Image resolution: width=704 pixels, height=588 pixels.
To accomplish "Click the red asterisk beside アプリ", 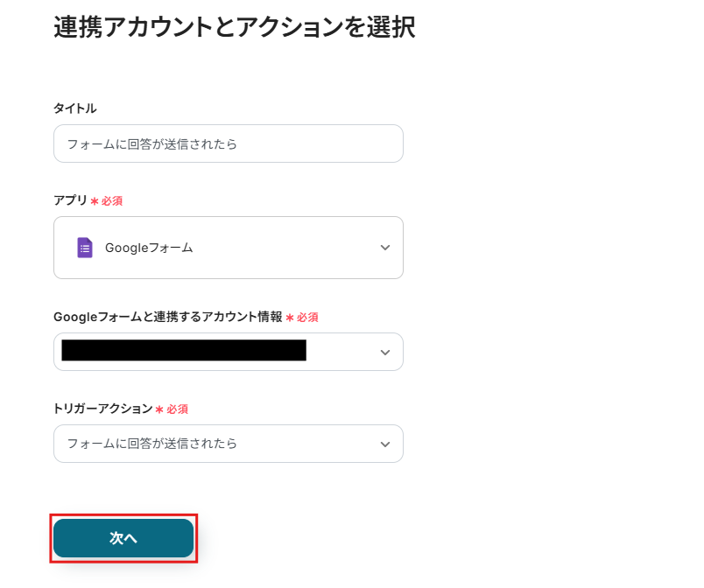I will point(95,201).
